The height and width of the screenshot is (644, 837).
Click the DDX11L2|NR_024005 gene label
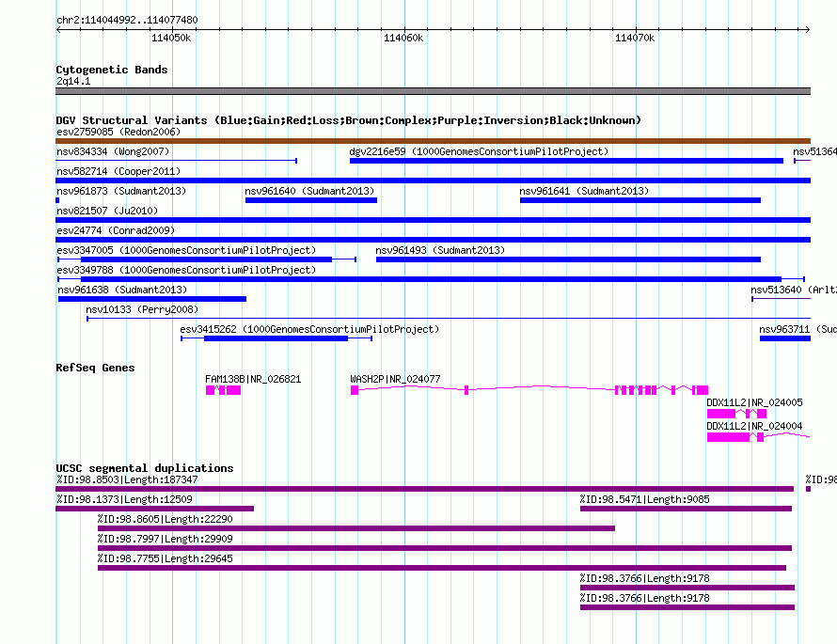pos(754,402)
